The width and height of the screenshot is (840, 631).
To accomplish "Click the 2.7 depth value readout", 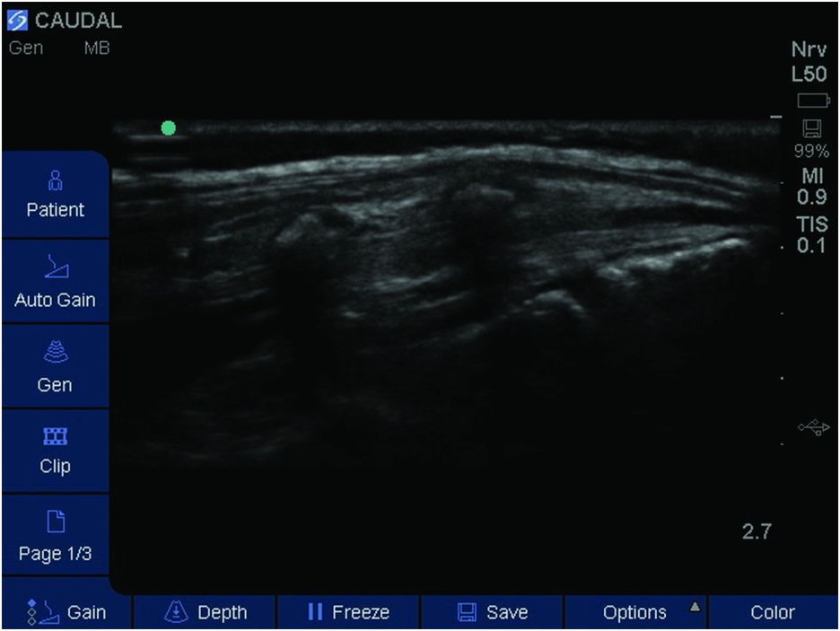I will pos(756,531).
